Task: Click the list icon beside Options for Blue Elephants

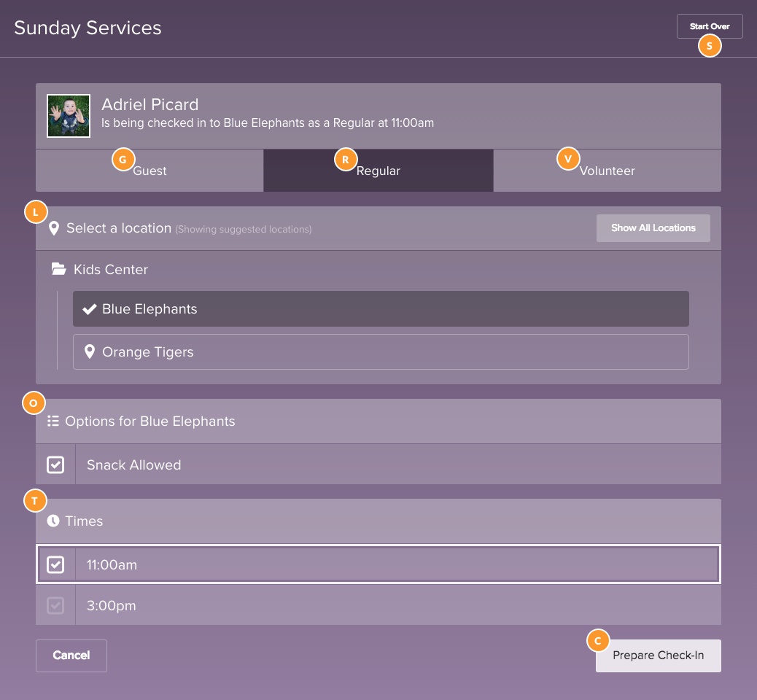Action: click(x=53, y=421)
